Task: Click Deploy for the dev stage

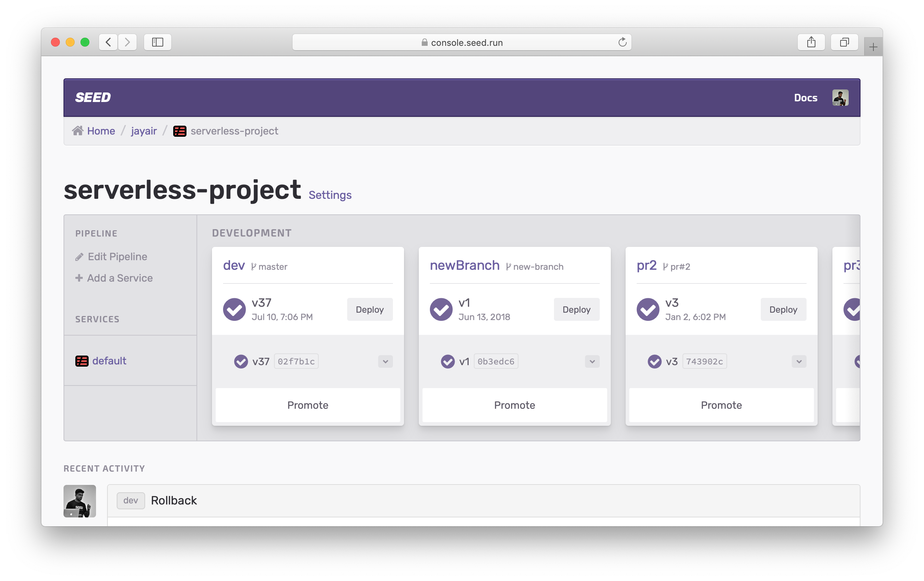Action: click(370, 309)
